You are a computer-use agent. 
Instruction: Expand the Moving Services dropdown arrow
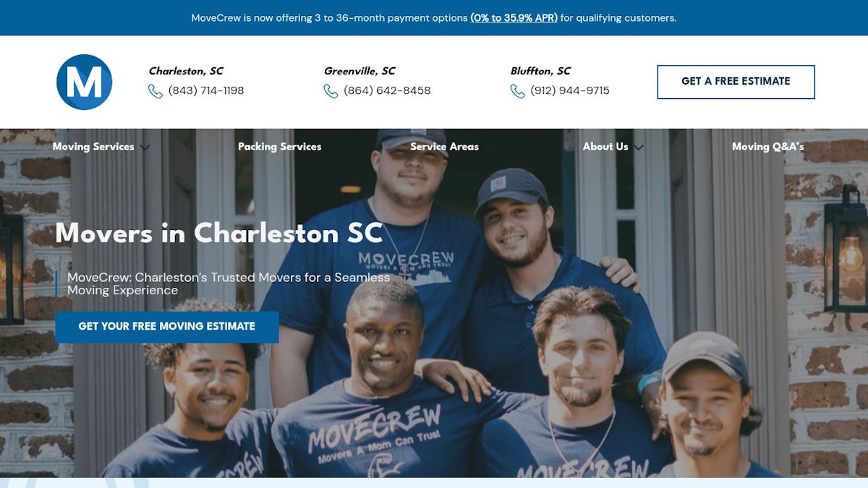pos(145,147)
